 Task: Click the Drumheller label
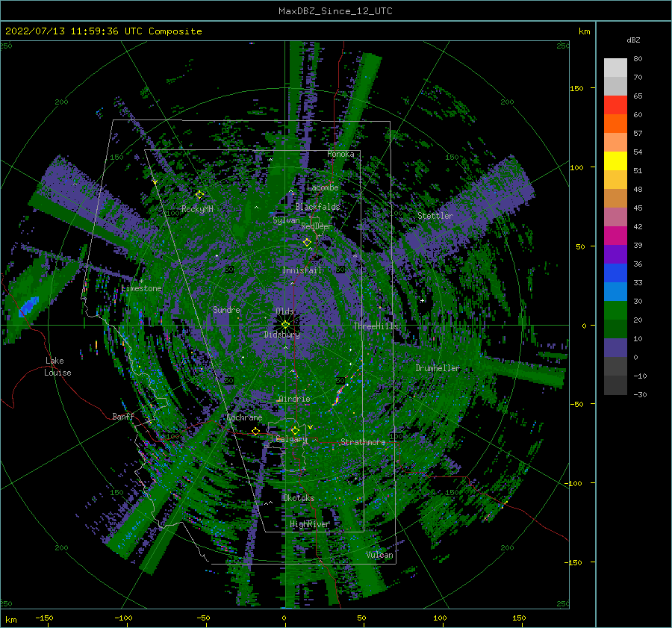(438, 368)
